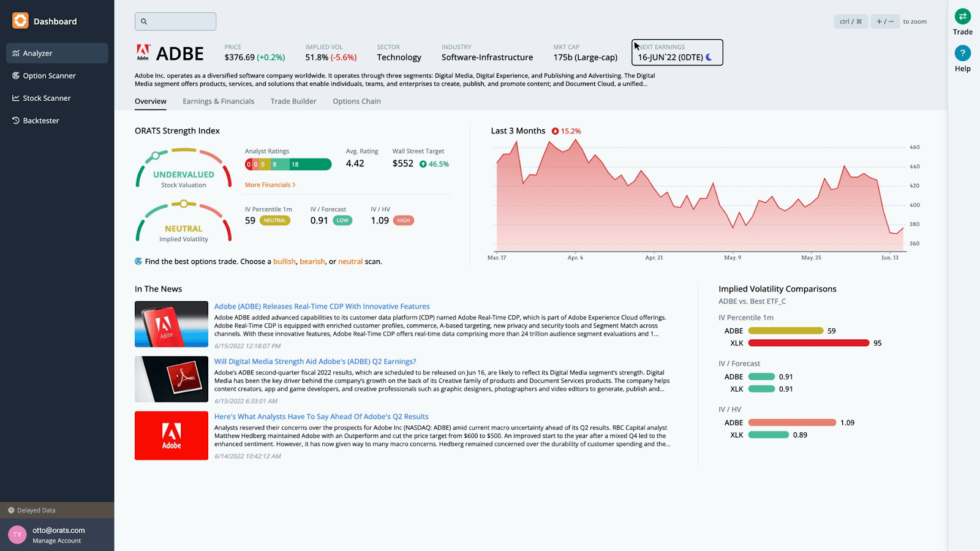Click the ADBE IV / HV salmon bar
The image size is (980, 551).
792,422
